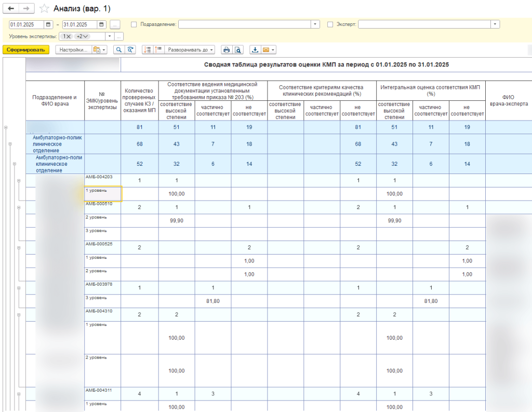Enable the Подразделение filter checkbox
This screenshot has width=532, height=412.
[134, 24]
